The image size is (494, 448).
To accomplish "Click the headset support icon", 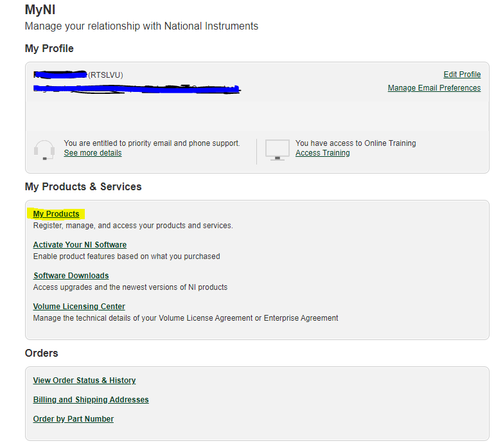I will 44,150.
